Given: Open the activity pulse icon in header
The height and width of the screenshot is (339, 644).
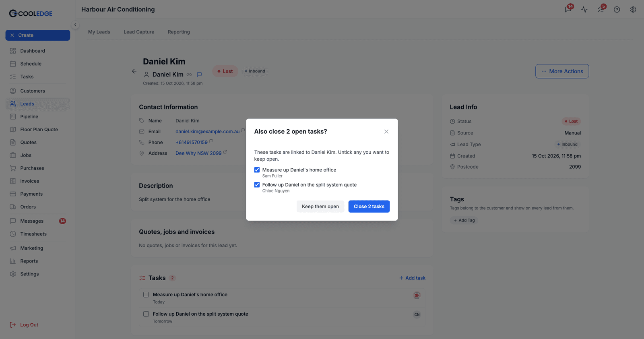Looking at the screenshot, I should point(584,9).
